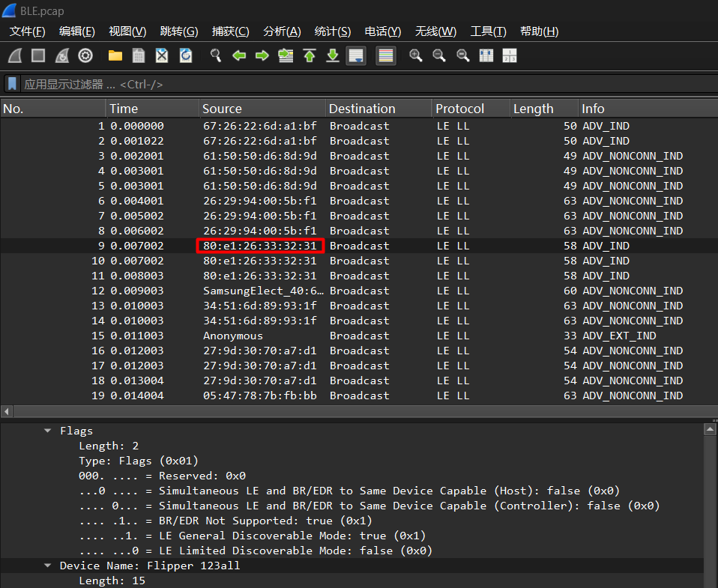Collapse the Flags tree node
718x588 pixels.
(x=48, y=431)
